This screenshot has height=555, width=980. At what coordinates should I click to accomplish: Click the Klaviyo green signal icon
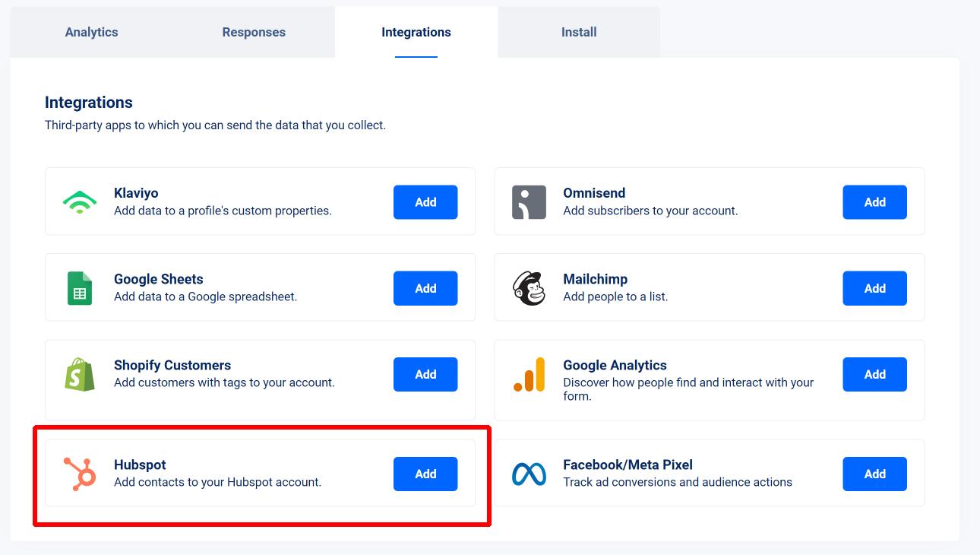pos(80,202)
